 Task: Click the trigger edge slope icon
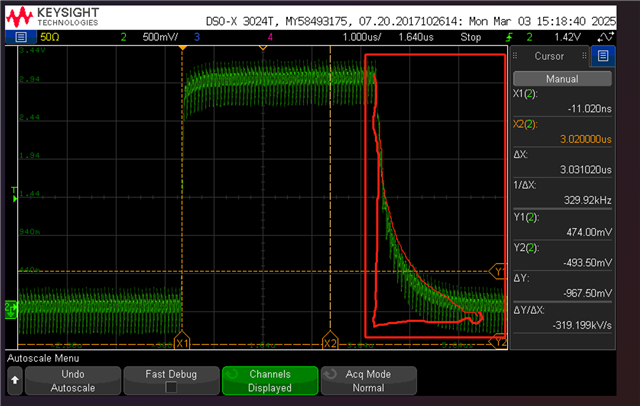[x=509, y=38]
